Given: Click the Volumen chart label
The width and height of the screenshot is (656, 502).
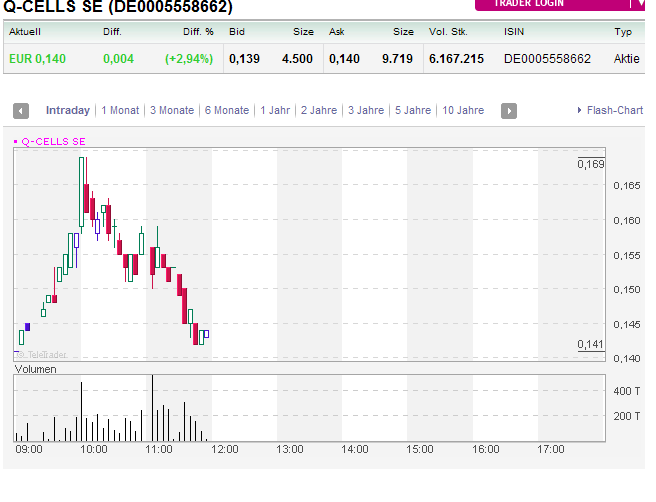Looking at the screenshot, I should pos(36,369).
